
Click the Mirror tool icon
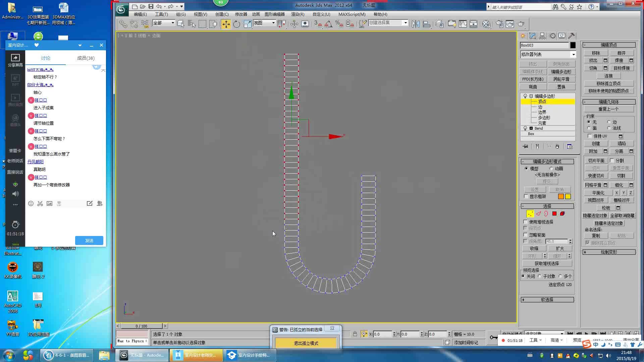point(416,24)
